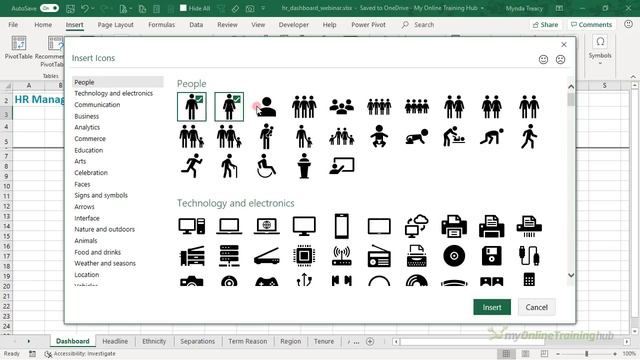This screenshot has width=640, height=360.
Task: Select the elderly person with cane icon
Action: pos(229,166)
